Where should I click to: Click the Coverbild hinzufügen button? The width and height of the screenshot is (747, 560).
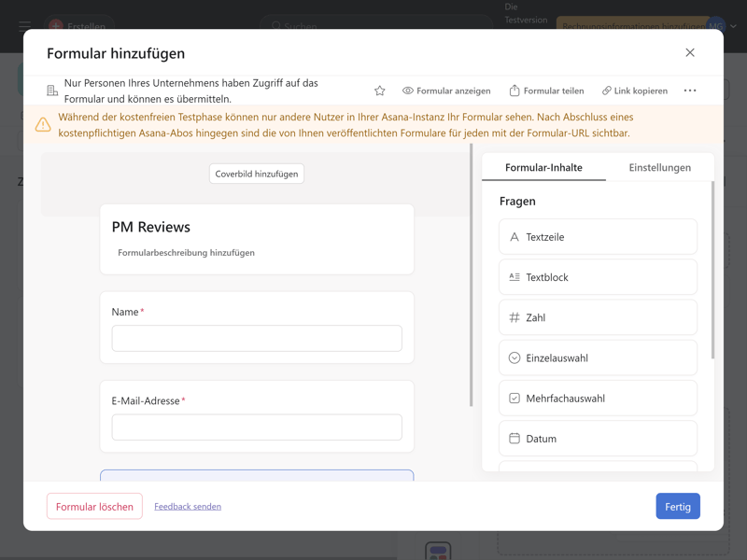(257, 174)
